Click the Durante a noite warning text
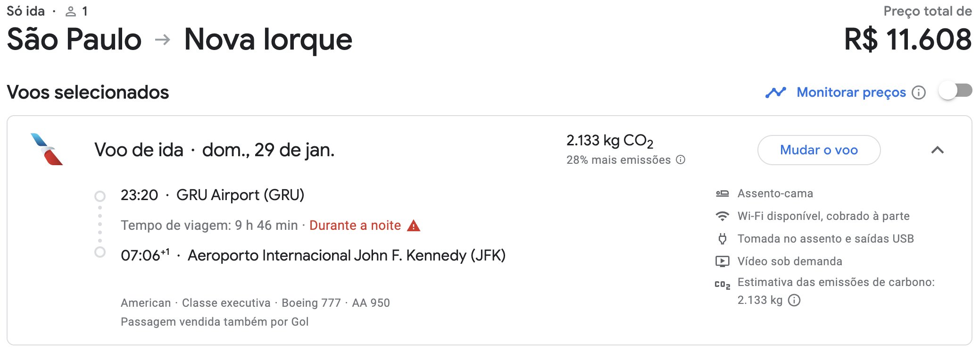This screenshot has height=353, width=980. 355,226
